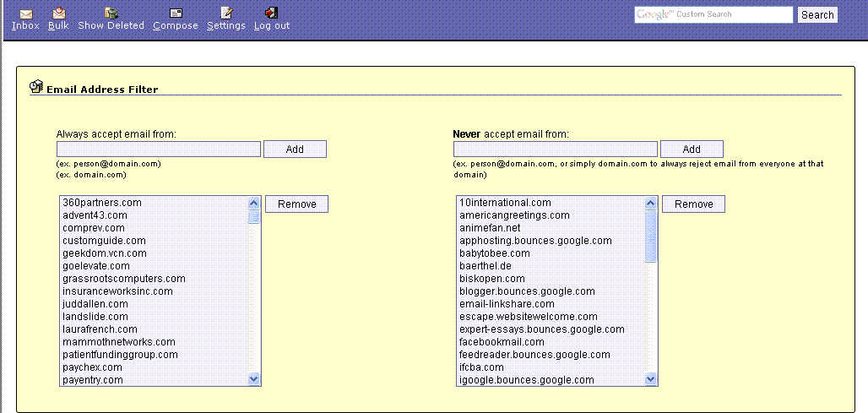Select paychex.com in the accept list

click(155, 367)
